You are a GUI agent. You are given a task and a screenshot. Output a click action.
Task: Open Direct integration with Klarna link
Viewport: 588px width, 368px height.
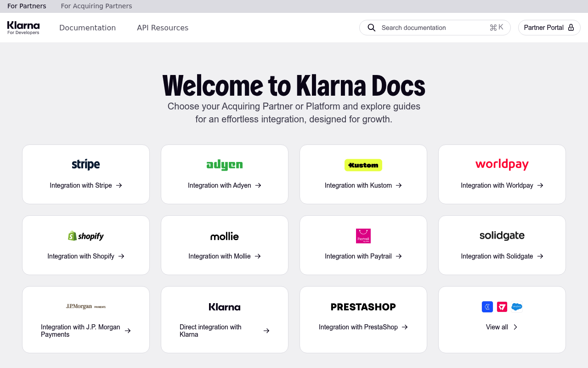click(225, 331)
